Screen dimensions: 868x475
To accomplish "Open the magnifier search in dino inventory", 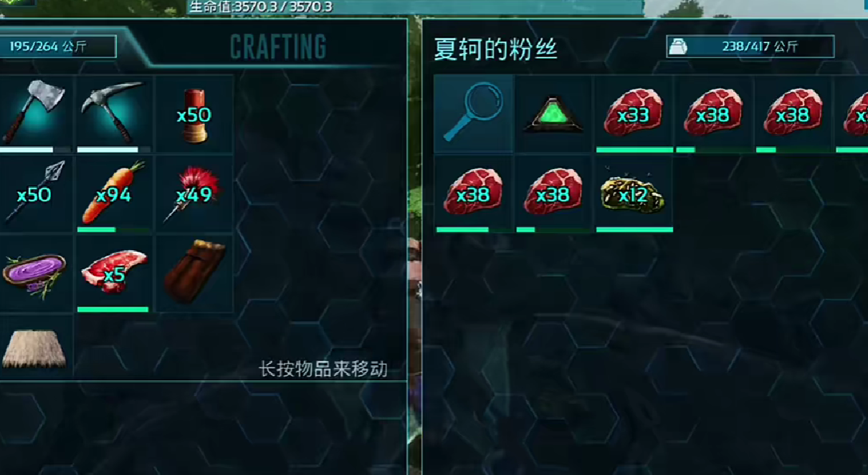I will click(474, 114).
